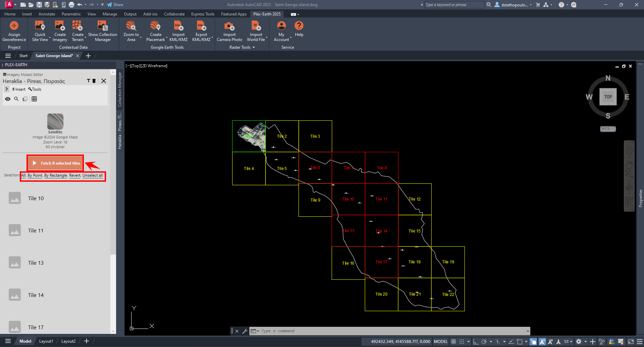This screenshot has width=644, height=347.
Task: Click Fetch 8 selected tiles button
Action: point(55,163)
